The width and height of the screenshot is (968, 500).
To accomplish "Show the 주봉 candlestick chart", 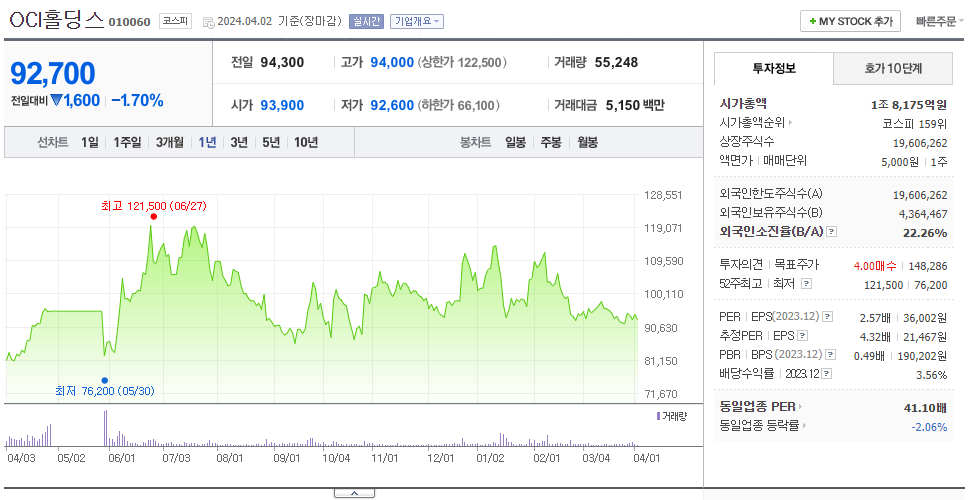I will point(551,143).
